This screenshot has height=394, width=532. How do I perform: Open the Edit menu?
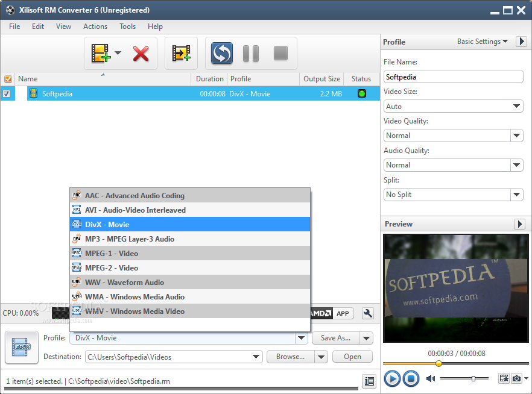coord(38,27)
